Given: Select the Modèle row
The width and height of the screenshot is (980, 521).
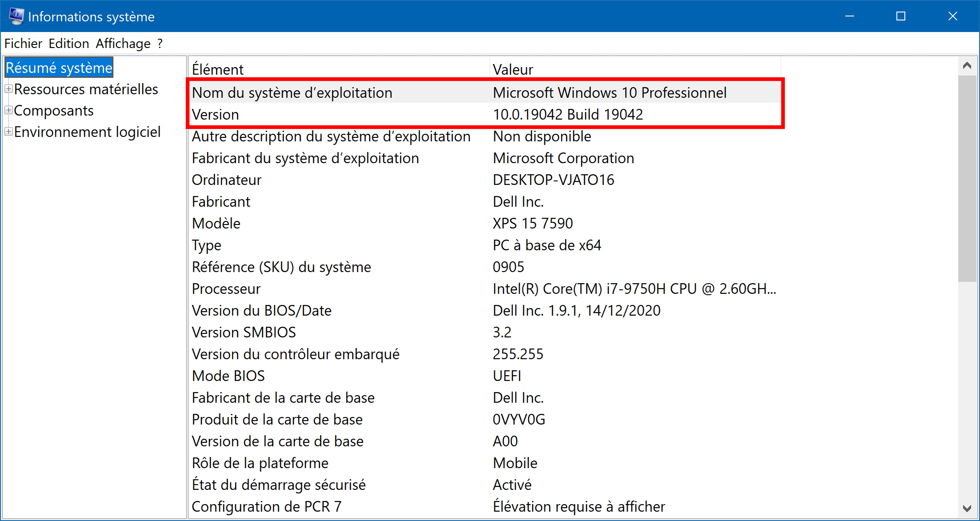Looking at the screenshot, I should [x=485, y=223].
